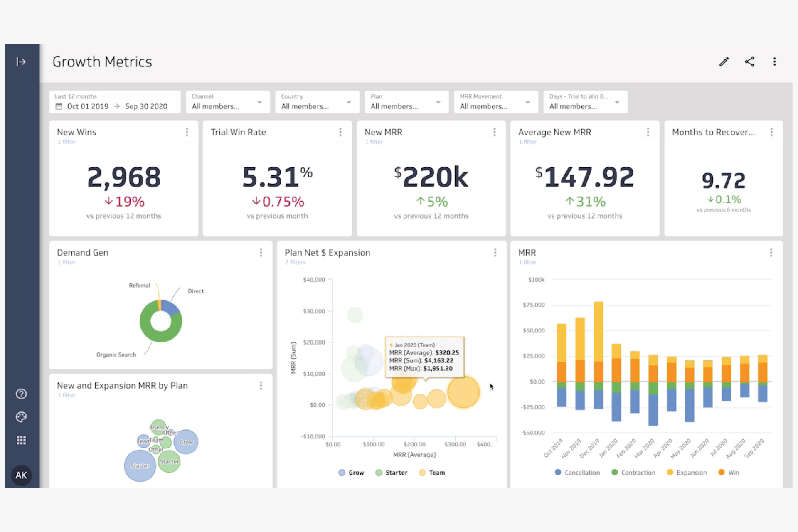Open the theme palette icon

21,417
